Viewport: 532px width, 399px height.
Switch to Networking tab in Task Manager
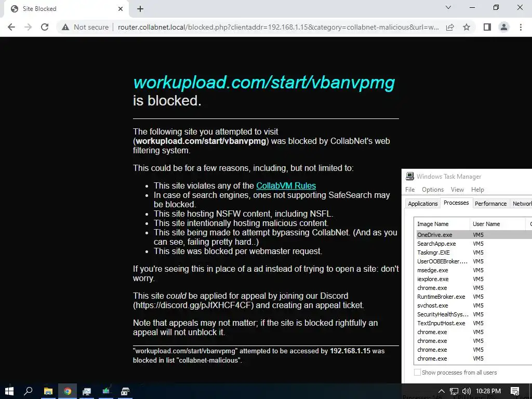pos(521,204)
